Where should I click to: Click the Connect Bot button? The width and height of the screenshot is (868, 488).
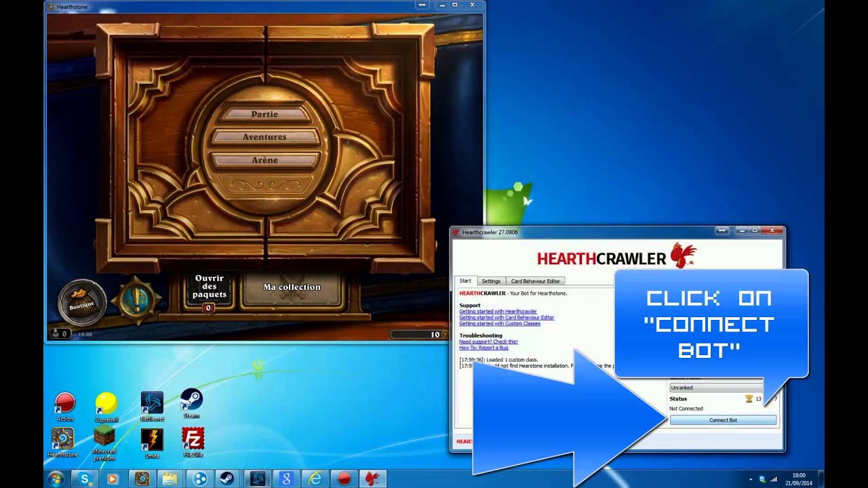coord(723,420)
